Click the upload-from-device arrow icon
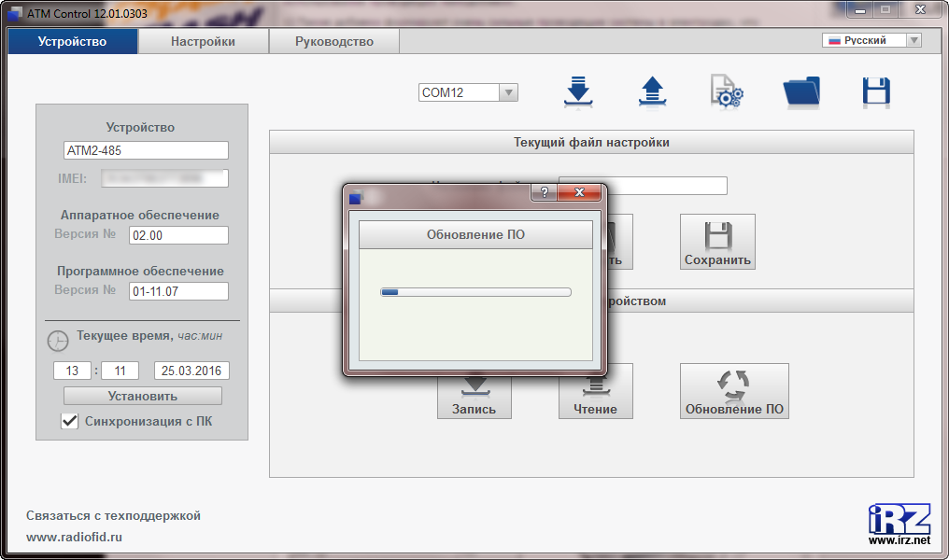 652,91
